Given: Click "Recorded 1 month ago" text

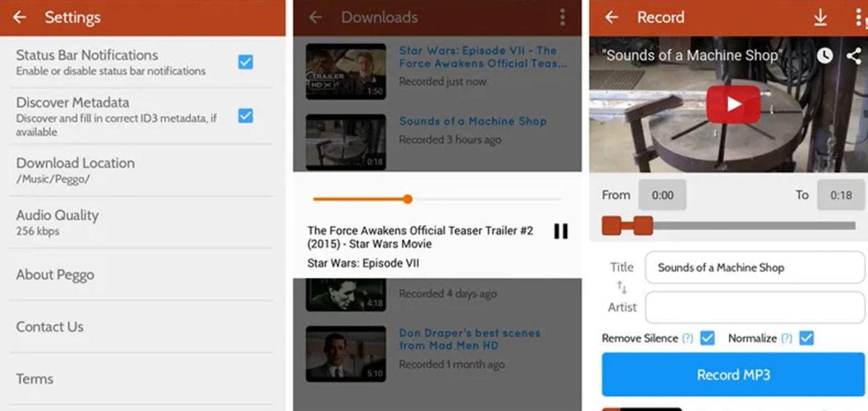Looking at the screenshot, I should coord(452,365).
